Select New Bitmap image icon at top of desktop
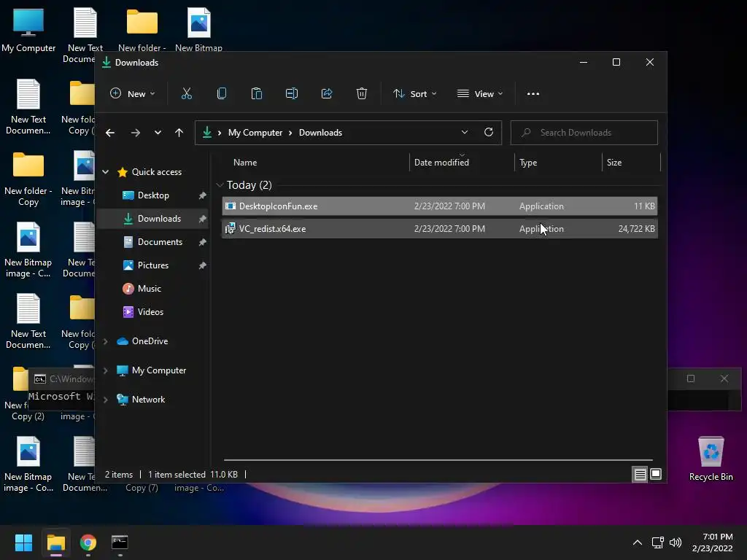Viewport: 747px width, 560px height. [x=198, y=31]
